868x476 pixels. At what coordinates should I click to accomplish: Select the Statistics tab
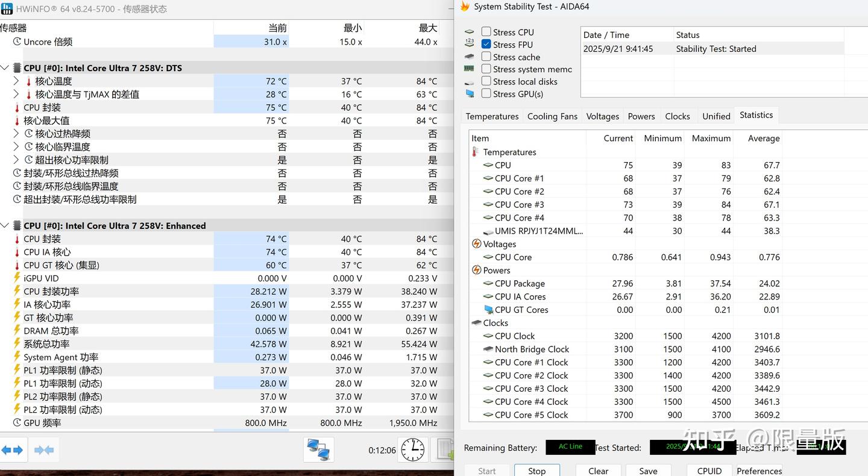(756, 115)
